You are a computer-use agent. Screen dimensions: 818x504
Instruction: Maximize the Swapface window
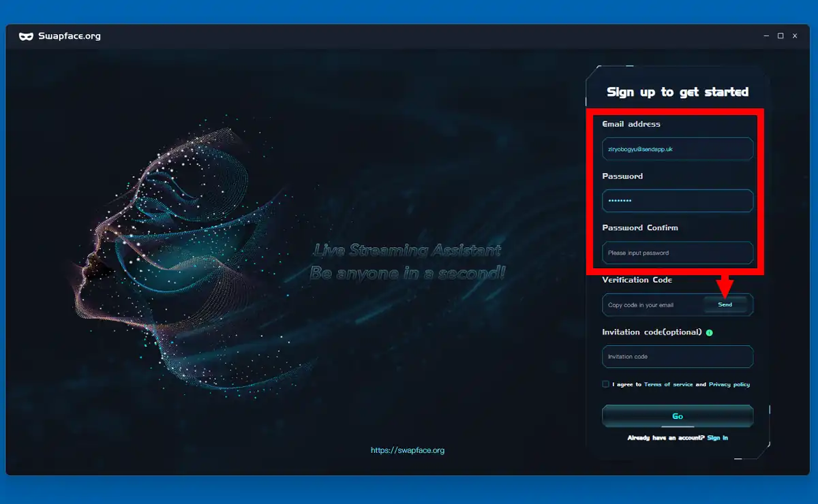tap(781, 36)
